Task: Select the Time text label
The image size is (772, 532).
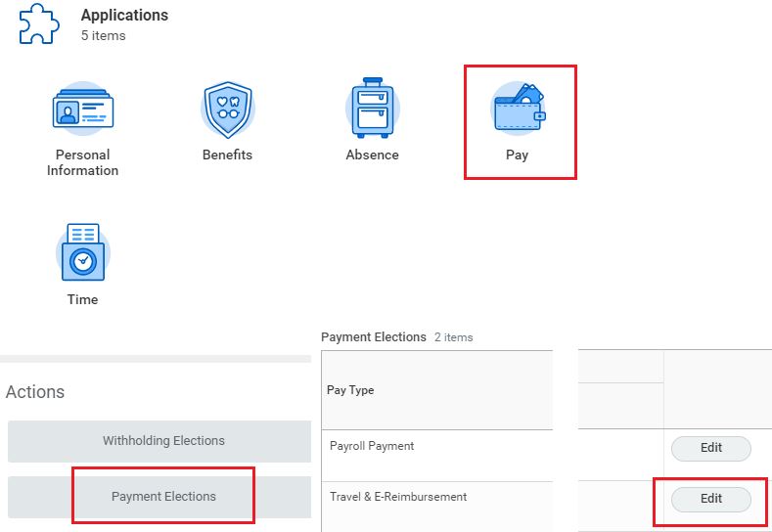Action: click(x=83, y=299)
